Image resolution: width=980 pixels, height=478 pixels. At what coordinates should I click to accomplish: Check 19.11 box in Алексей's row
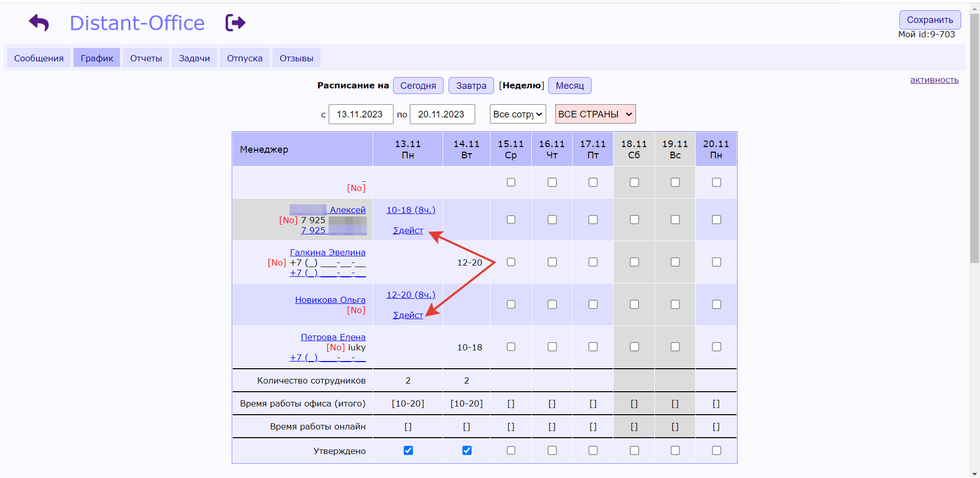[675, 220]
